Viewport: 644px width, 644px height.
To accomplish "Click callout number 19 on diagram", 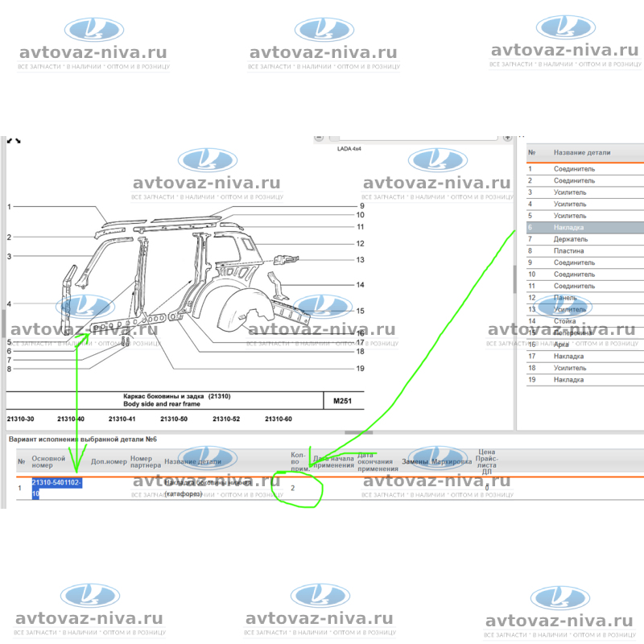I will click(x=360, y=369).
